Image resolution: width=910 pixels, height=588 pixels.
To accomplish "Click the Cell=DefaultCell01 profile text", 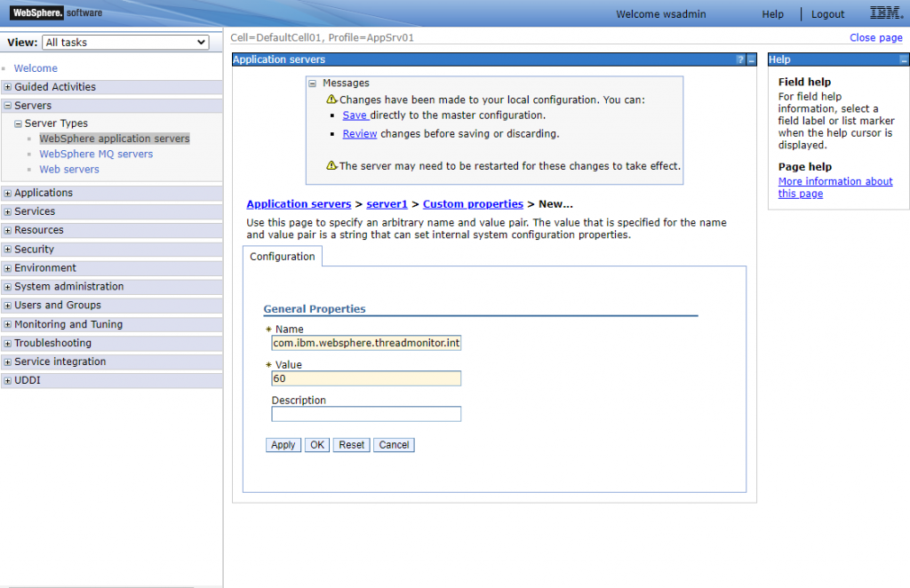I will click(322, 37).
